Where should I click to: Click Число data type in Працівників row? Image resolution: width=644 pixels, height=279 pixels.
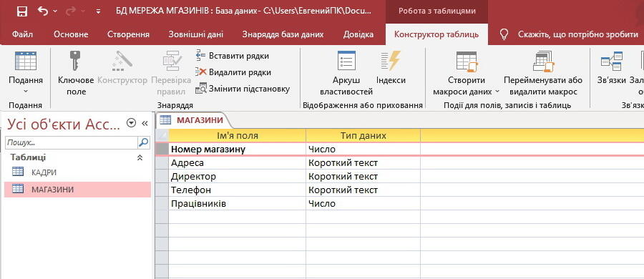363,203
